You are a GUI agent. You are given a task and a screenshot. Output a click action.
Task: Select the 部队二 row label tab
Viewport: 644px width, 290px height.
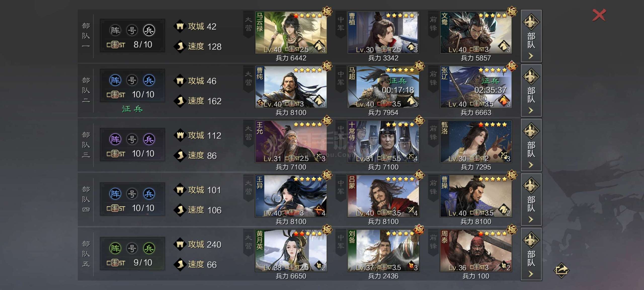click(86, 90)
